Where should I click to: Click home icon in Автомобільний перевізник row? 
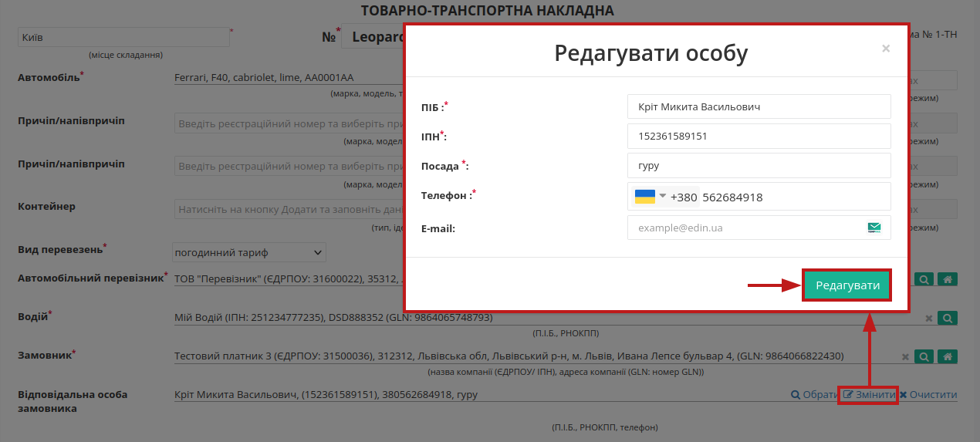tap(948, 279)
